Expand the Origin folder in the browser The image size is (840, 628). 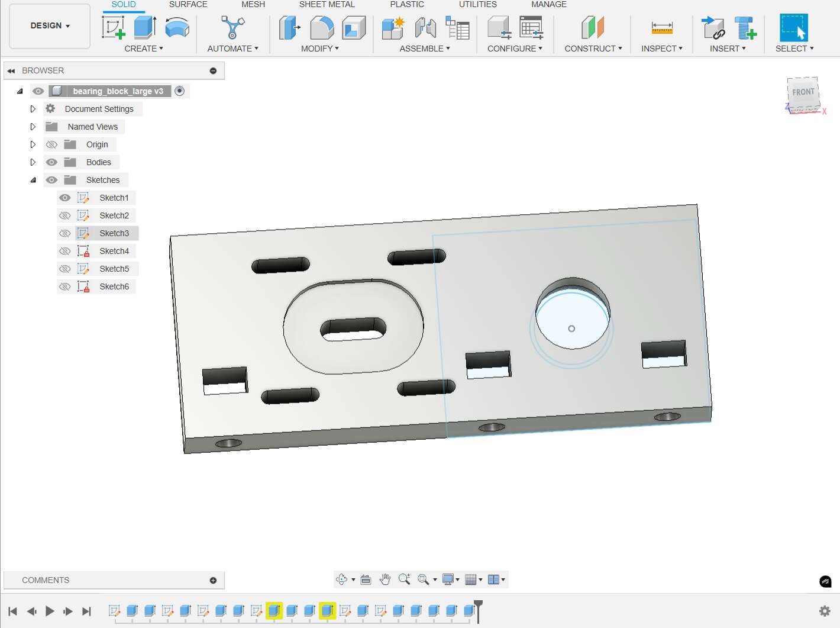[x=33, y=144]
